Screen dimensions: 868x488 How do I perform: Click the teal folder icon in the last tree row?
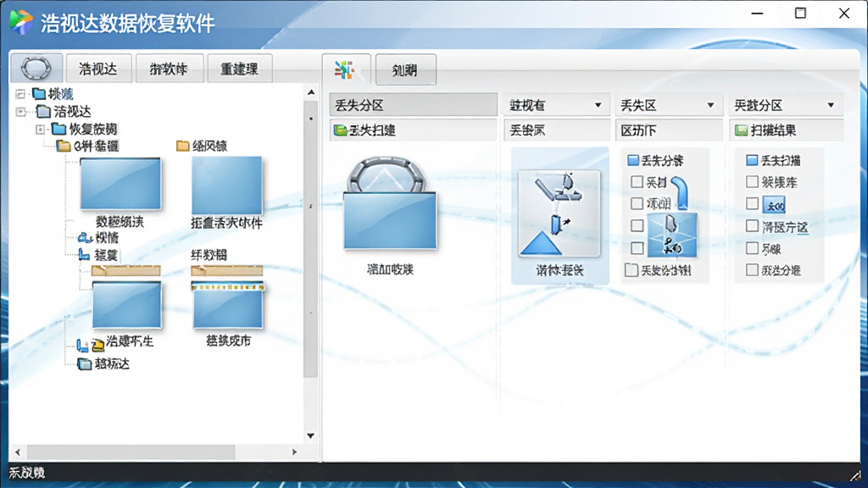pyautogui.click(x=85, y=363)
